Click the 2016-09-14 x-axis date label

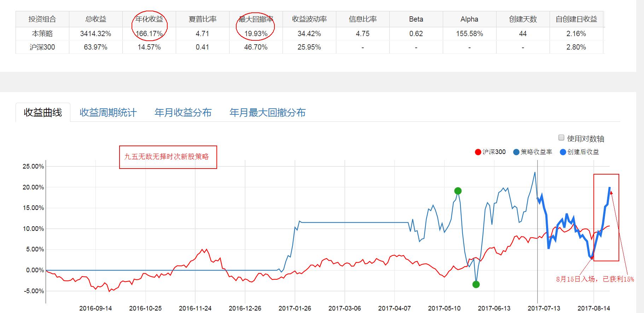[95, 308]
